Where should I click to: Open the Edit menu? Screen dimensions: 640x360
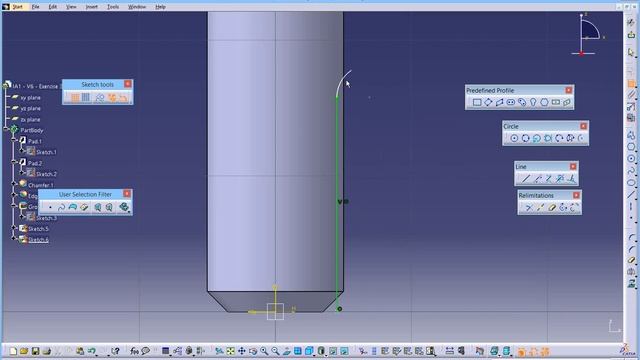pos(53,7)
